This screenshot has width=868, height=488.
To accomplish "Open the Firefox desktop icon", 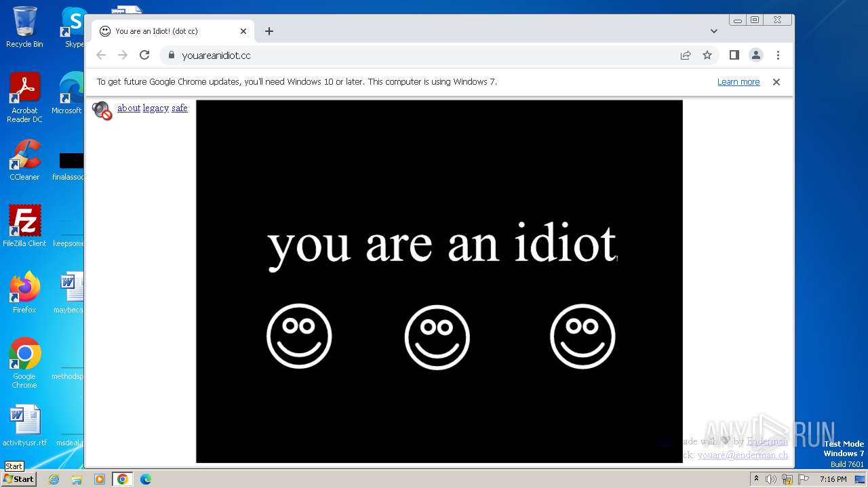I will coord(24,293).
